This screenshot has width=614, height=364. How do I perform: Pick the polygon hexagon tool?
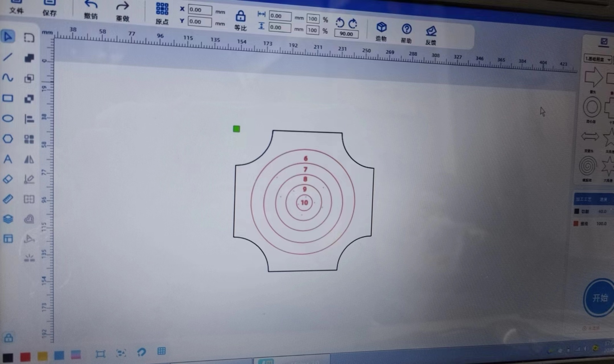pos(8,138)
